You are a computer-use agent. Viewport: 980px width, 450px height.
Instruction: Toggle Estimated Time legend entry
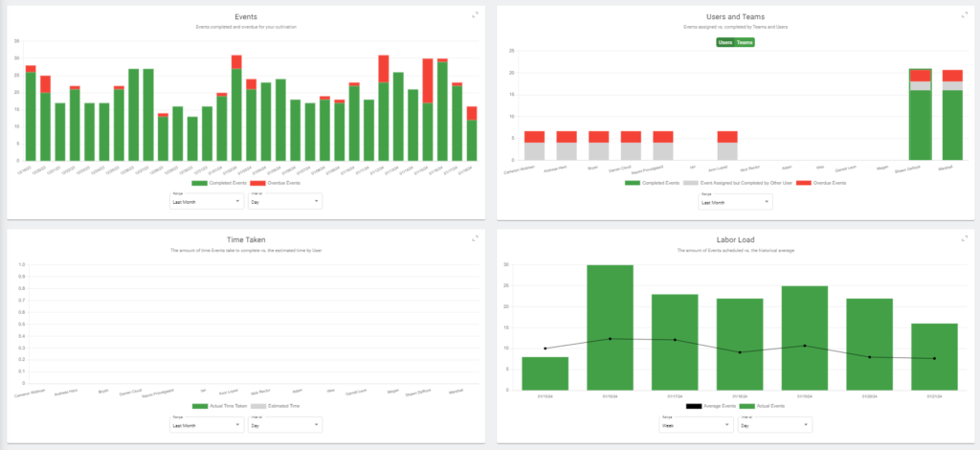click(275, 406)
